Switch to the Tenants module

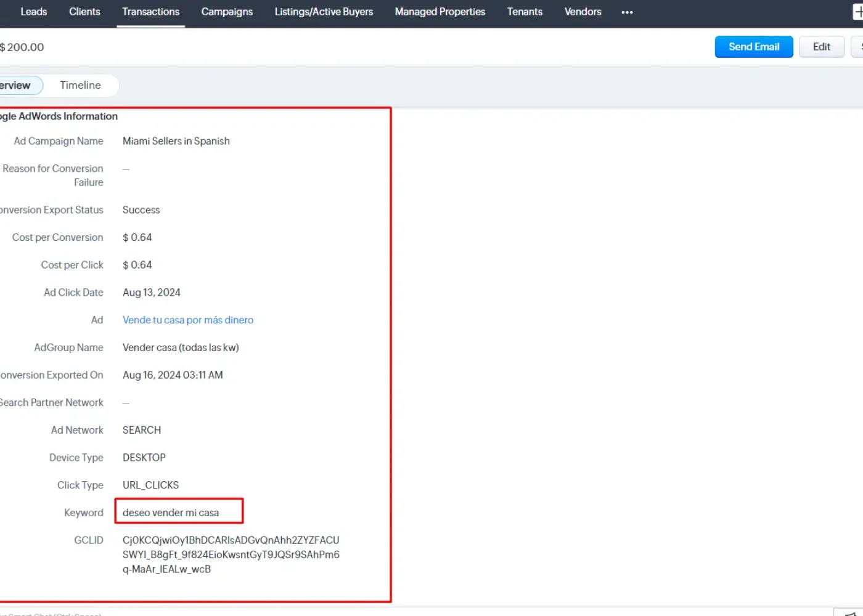point(525,12)
